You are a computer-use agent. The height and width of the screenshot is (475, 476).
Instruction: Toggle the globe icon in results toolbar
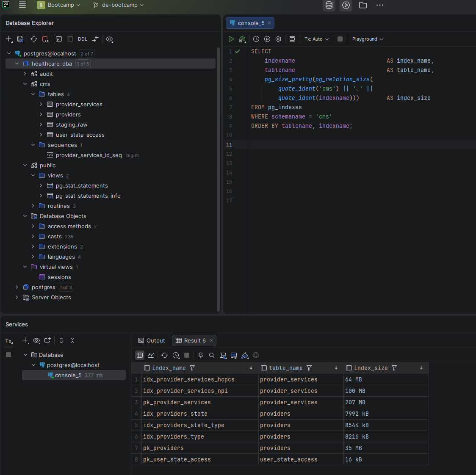[256, 355]
